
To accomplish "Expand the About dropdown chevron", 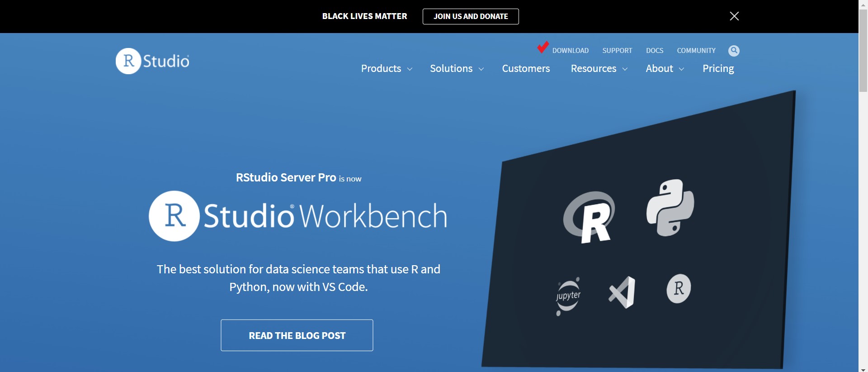I will pos(681,69).
